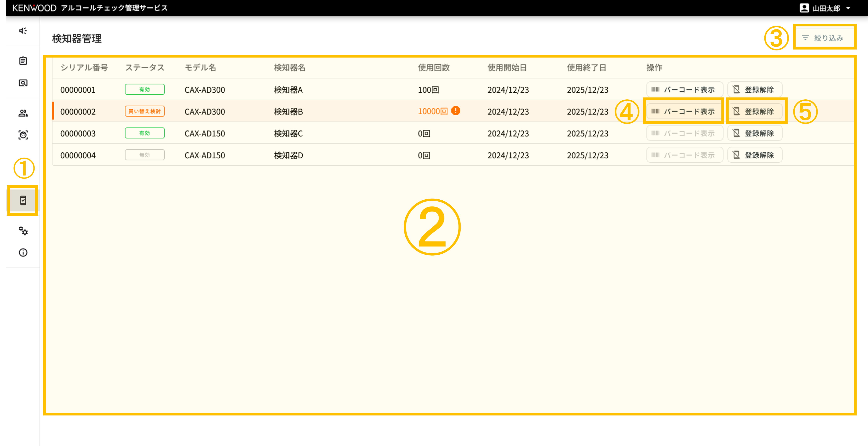Click the 使用回数 column header
The width and height of the screenshot is (868, 446).
point(434,68)
